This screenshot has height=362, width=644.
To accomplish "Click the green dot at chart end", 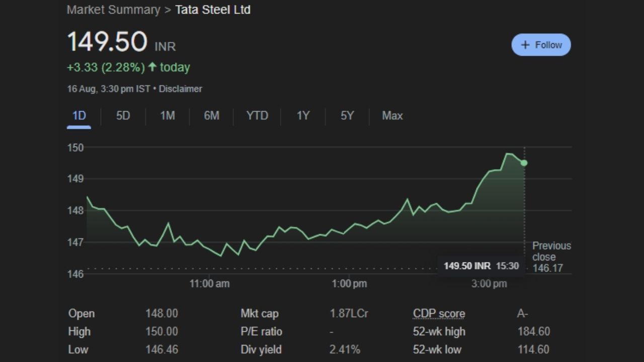I will pyautogui.click(x=524, y=163).
